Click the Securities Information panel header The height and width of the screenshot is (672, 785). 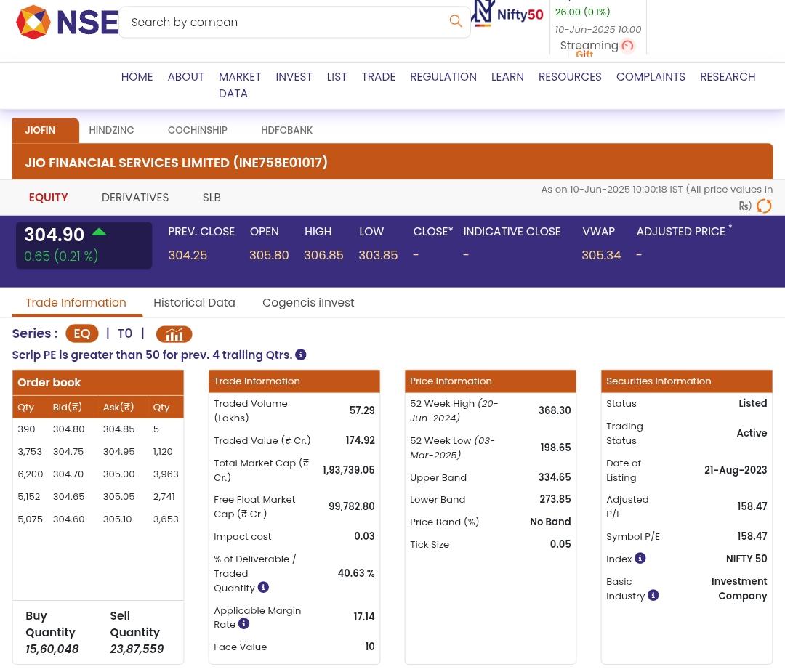pos(687,381)
